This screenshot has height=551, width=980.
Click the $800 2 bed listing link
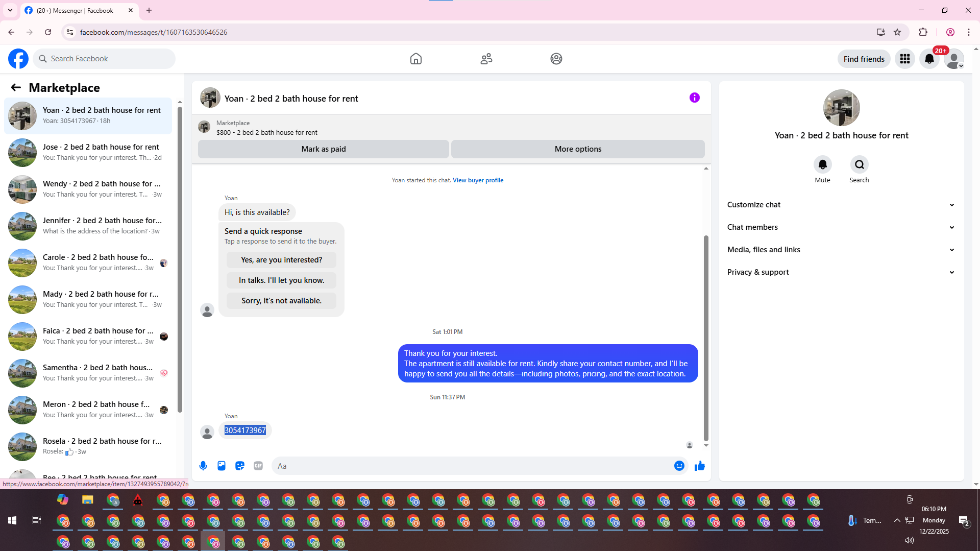click(x=266, y=133)
